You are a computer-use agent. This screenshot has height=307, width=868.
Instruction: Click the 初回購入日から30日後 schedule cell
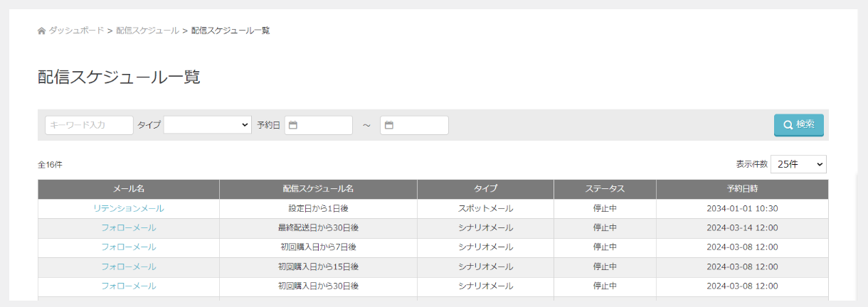[318, 286]
